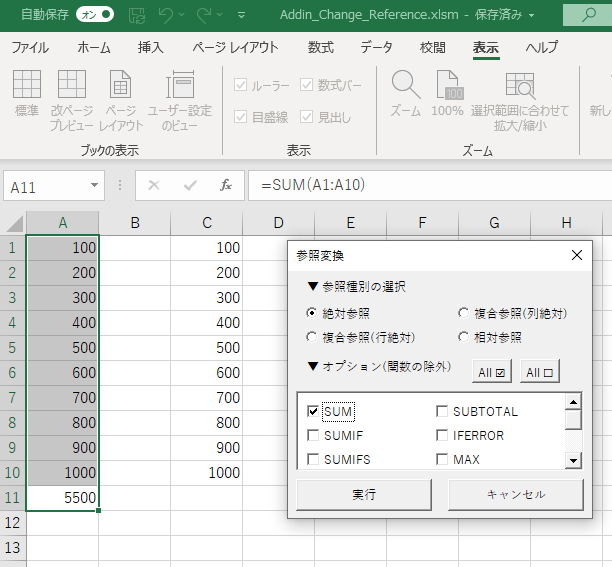
Task: Click the 実行 button
Action: tap(364, 495)
